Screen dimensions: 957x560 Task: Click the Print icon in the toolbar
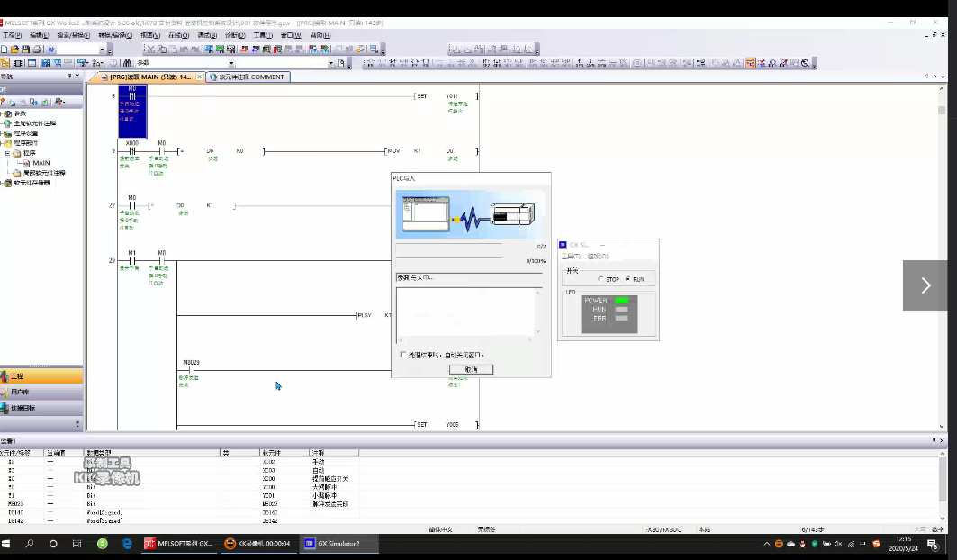pyautogui.click(x=37, y=49)
